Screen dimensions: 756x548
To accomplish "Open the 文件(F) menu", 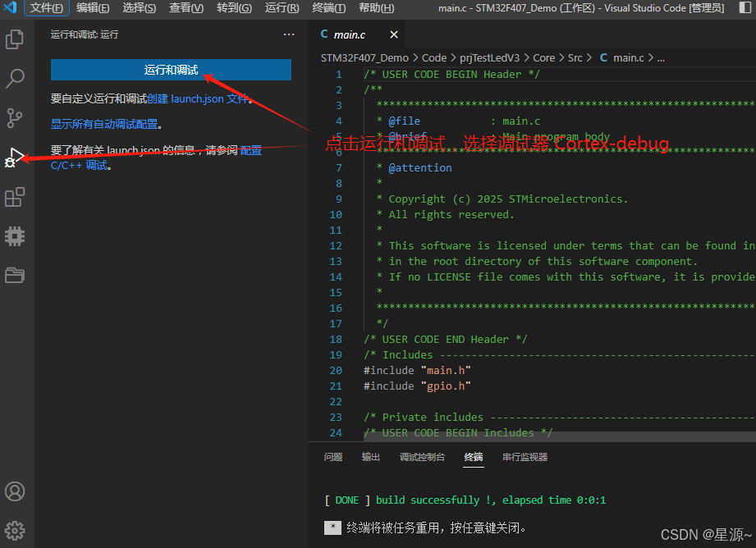I will coord(46,7).
